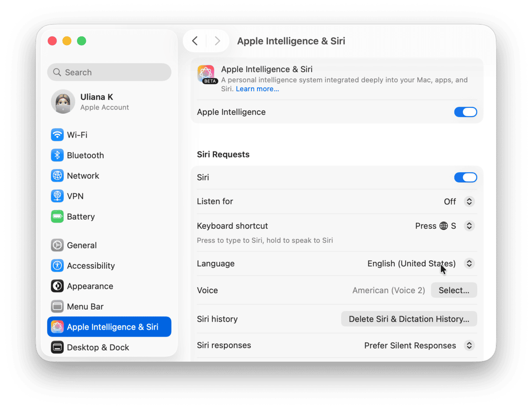Open the VPN icon in sidebar
Viewport: 532px width, 409px height.
click(57, 196)
